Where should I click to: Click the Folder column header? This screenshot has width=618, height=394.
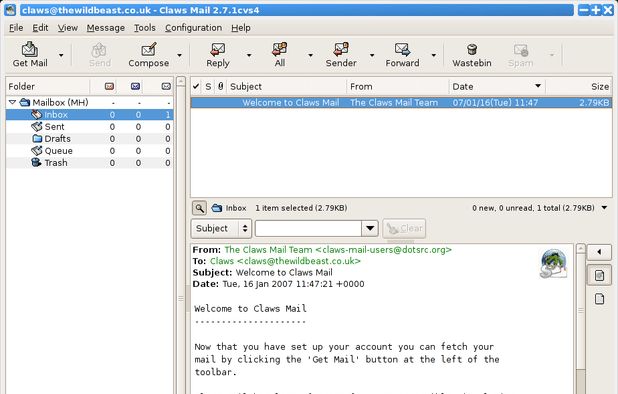pos(48,86)
